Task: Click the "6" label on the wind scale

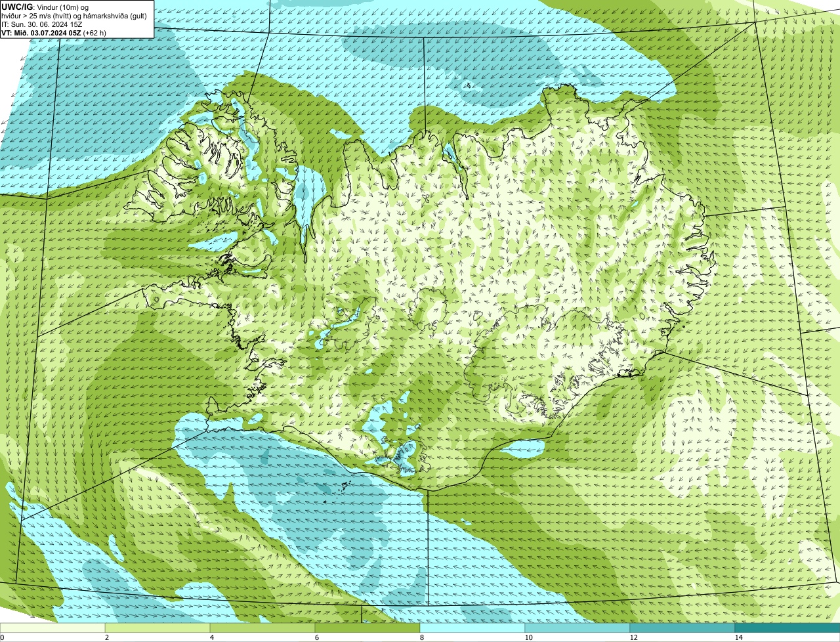Action: click(316, 637)
